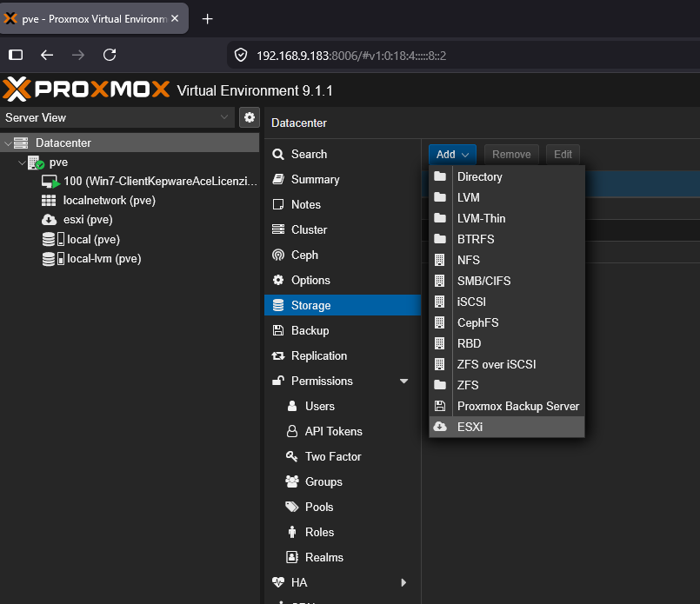Click the Proxmox logo
The height and width of the screenshot is (604, 700).
(x=86, y=90)
